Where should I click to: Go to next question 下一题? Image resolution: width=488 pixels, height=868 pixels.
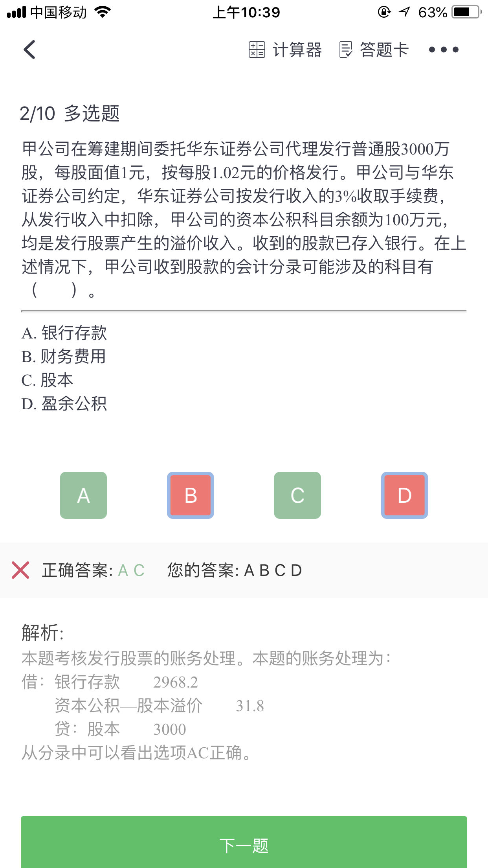click(244, 845)
